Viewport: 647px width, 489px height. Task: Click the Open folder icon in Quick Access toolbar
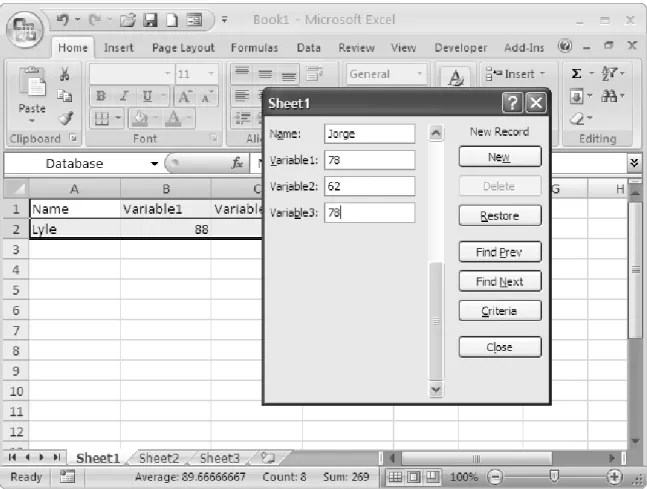128,19
